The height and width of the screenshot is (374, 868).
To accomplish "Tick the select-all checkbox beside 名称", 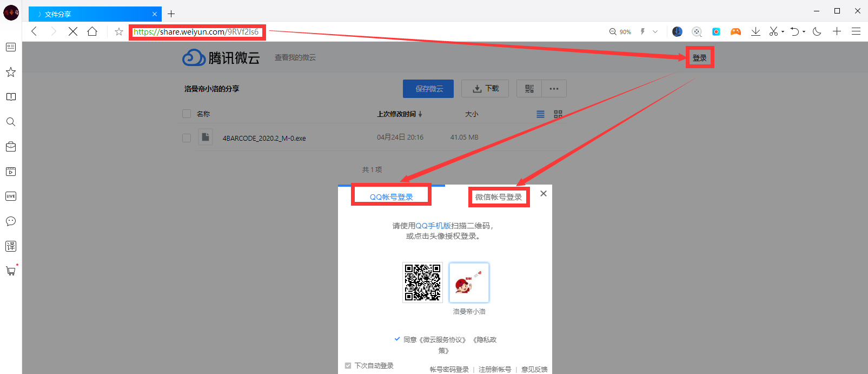I will tap(187, 114).
